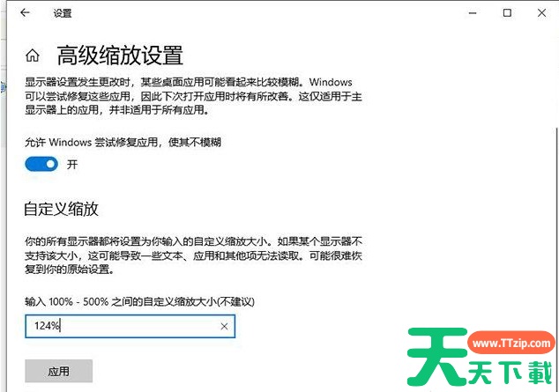
Task: Clear the scaling field with its X icon
Action: tap(224, 326)
